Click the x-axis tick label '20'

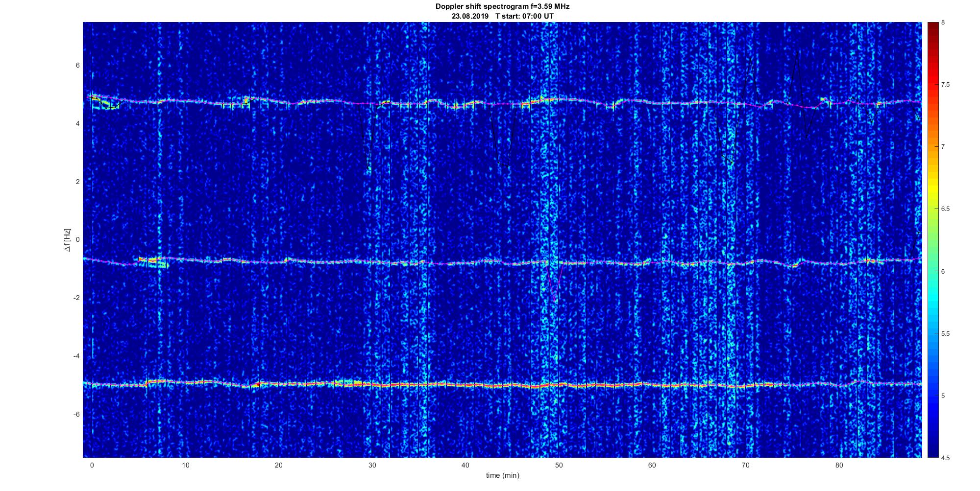[278, 465]
